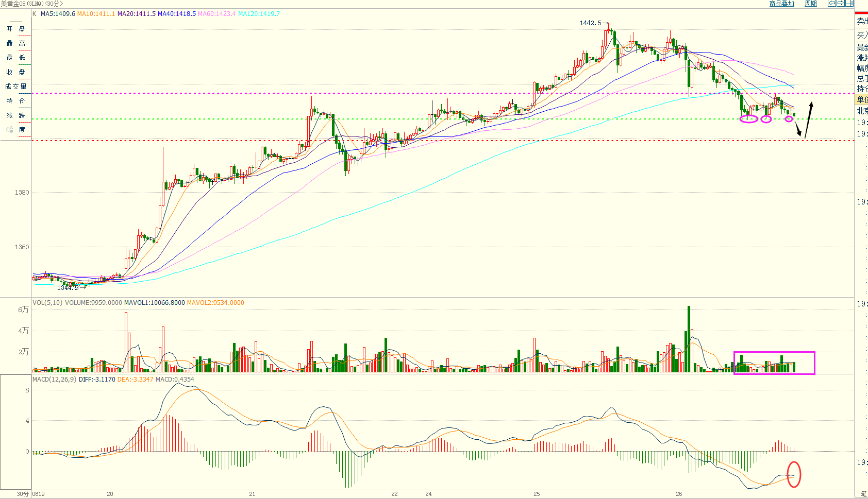Click the 成交量 field in info panel
Image resolution: width=868 pixels, height=499 pixels.
coord(15,87)
